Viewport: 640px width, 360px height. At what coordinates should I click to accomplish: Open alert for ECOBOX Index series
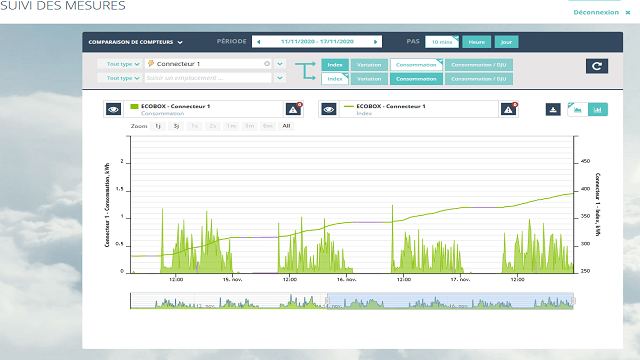[x=508, y=109]
